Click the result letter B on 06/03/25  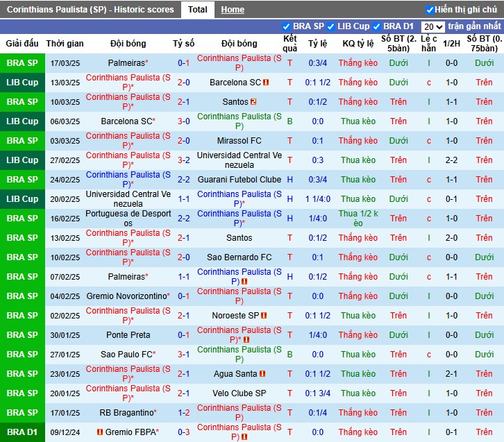(289, 121)
